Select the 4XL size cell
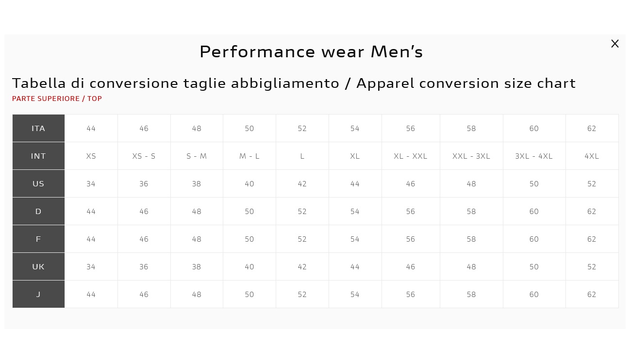 [x=592, y=156]
